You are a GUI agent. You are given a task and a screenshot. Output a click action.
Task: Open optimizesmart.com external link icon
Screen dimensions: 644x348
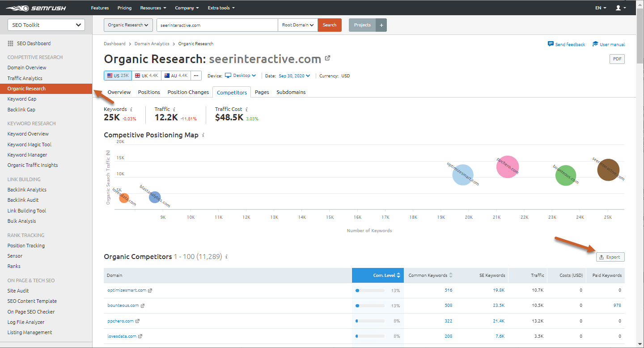click(150, 290)
